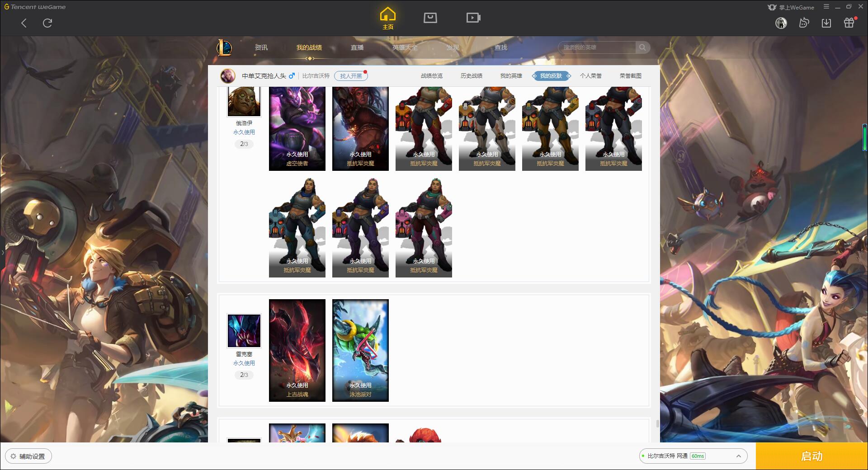Click the 泳池派对 skin thumbnail
The width and height of the screenshot is (868, 470).
pyautogui.click(x=360, y=350)
